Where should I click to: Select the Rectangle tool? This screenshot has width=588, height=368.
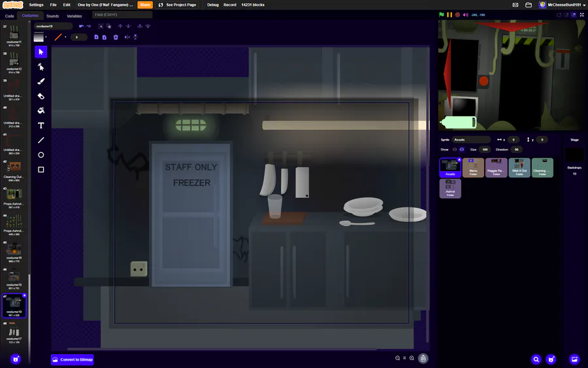pos(41,169)
